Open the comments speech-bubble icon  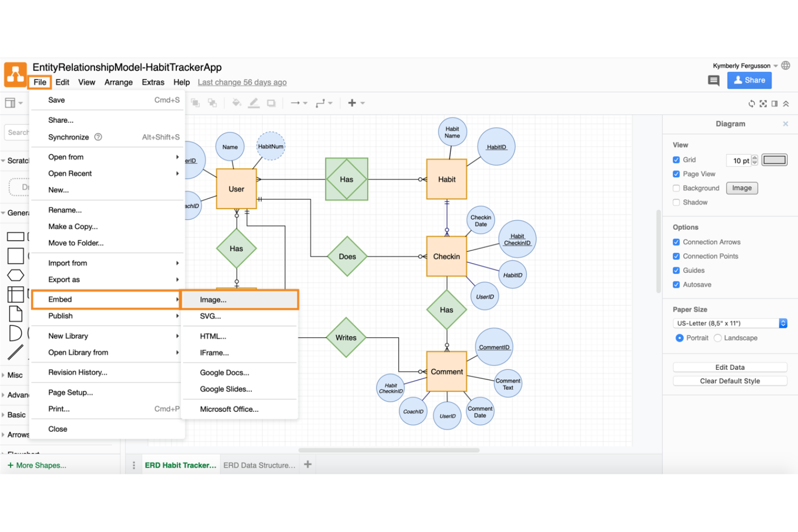pos(714,81)
